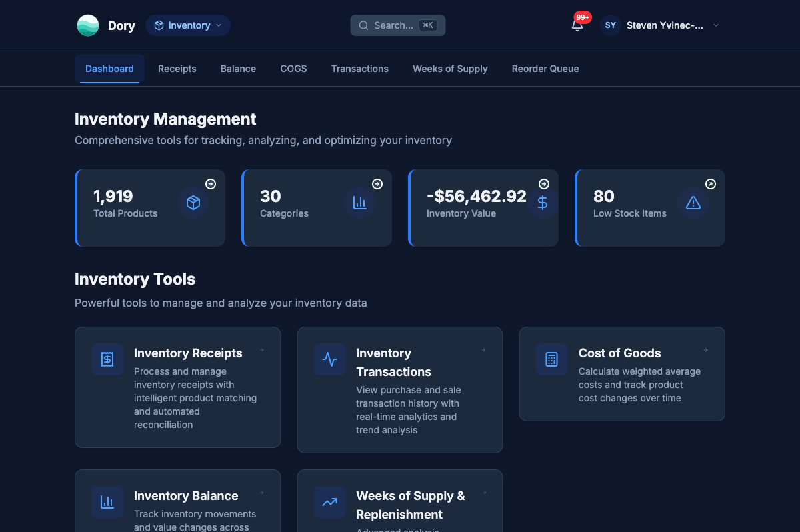Viewport: 800px width, 532px height.
Task: Click the Low Stock warning triangle icon
Action: [x=693, y=203]
